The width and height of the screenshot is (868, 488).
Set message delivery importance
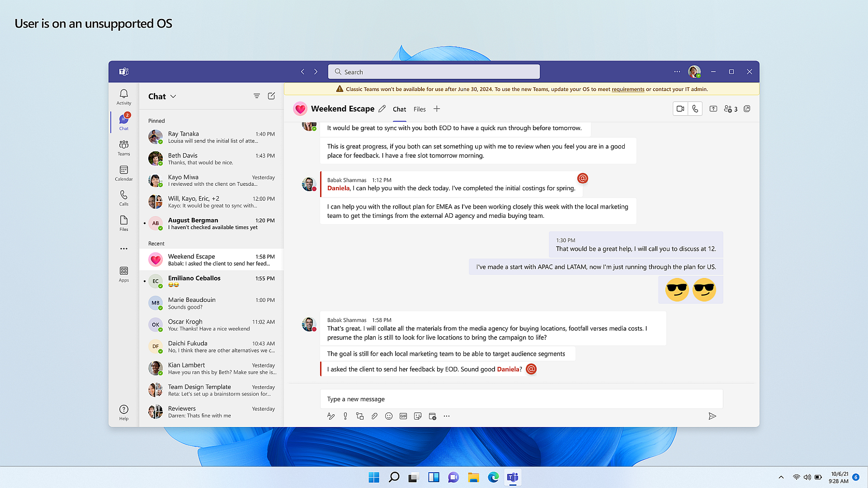coord(345,416)
